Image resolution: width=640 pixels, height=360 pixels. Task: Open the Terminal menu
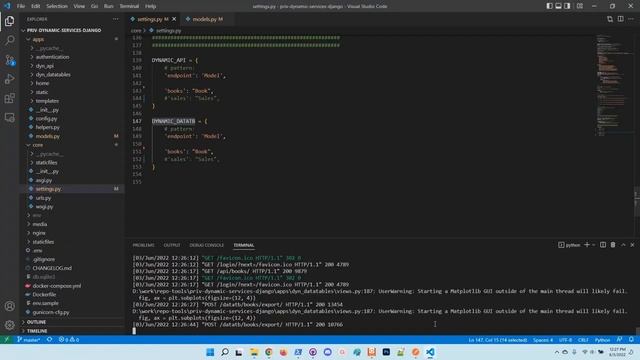[129, 6]
